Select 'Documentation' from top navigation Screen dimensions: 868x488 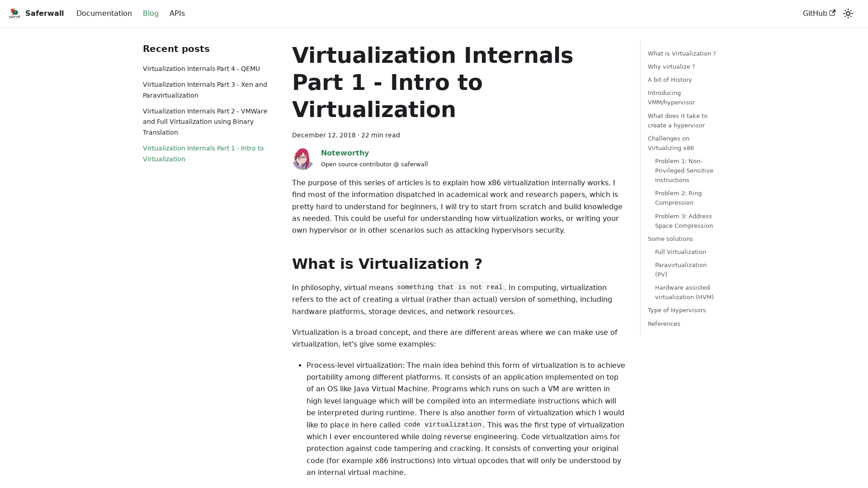pos(104,13)
